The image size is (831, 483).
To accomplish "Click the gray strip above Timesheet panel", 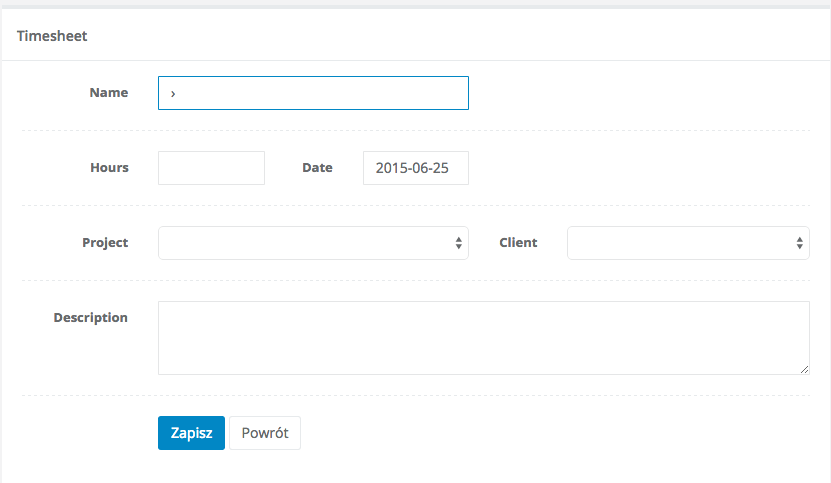I will tap(415, 5).
